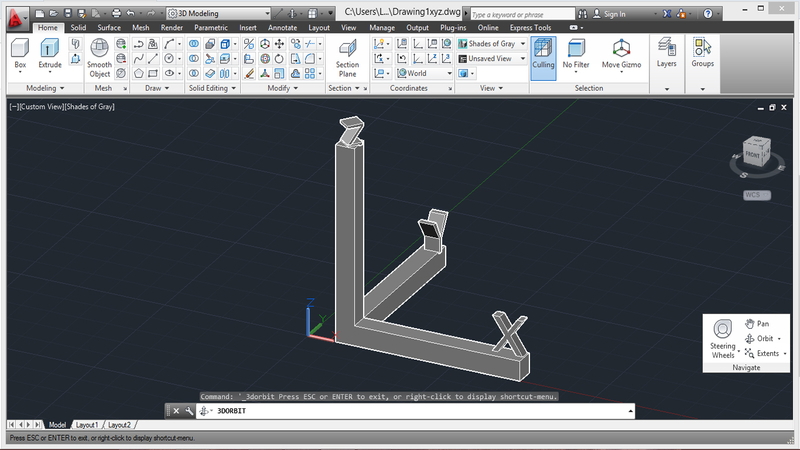Expand the Modeling panel
The image size is (800, 450).
click(x=45, y=88)
